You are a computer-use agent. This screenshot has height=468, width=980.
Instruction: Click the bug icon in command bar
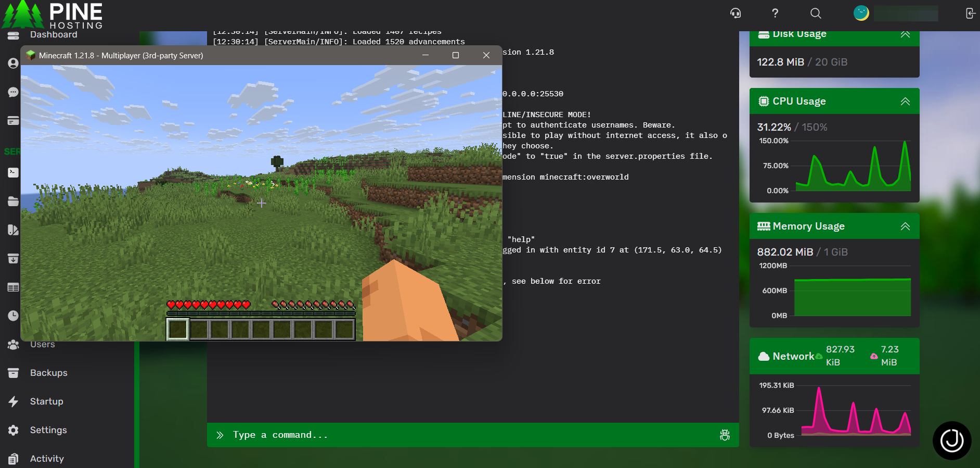(725, 435)
